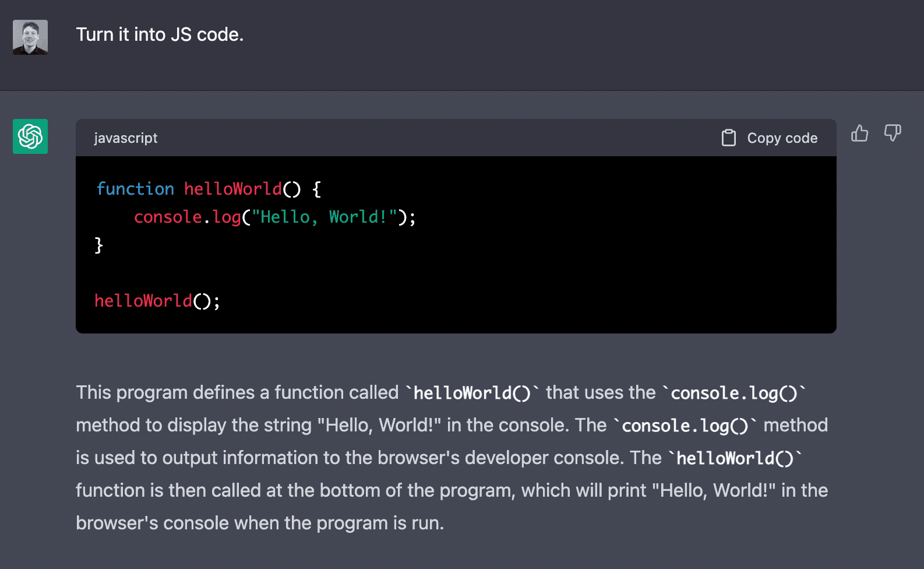
Task: Click the ChatGPT logo avatar
Action: pos(30,136)
